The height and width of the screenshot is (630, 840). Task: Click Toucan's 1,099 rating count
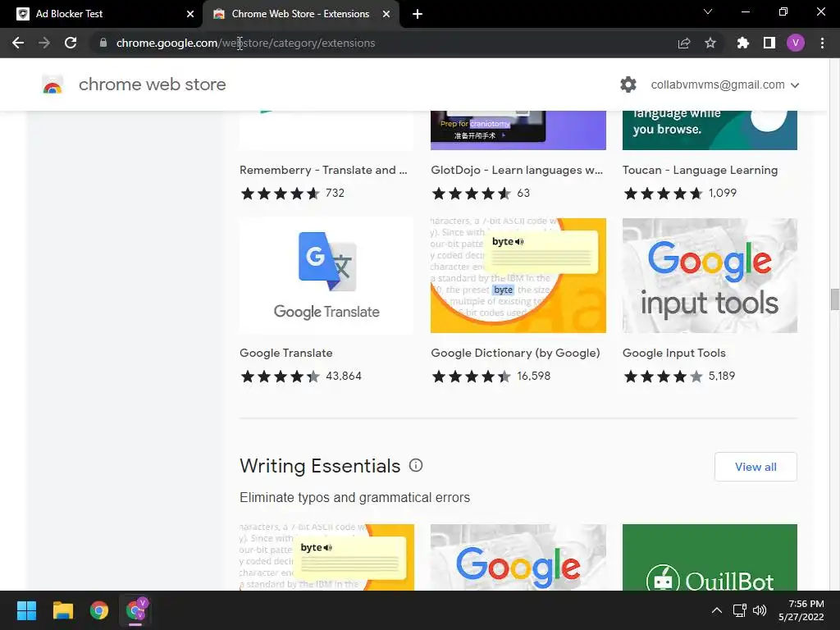pos(722,193)
